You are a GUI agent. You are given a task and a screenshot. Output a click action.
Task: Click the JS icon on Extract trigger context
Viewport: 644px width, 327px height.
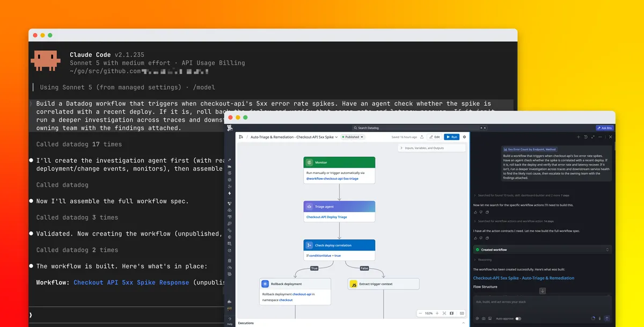click(354, 284)
